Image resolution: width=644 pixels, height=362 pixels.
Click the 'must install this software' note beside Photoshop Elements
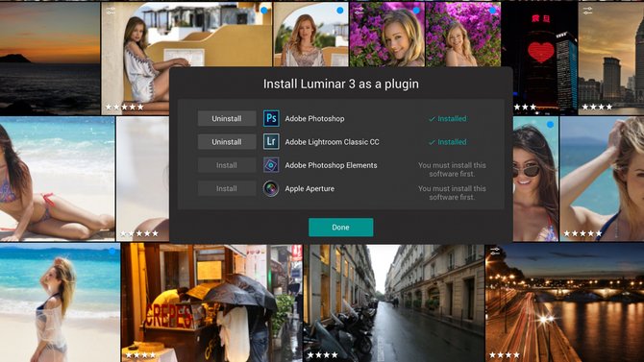[452, 170]
